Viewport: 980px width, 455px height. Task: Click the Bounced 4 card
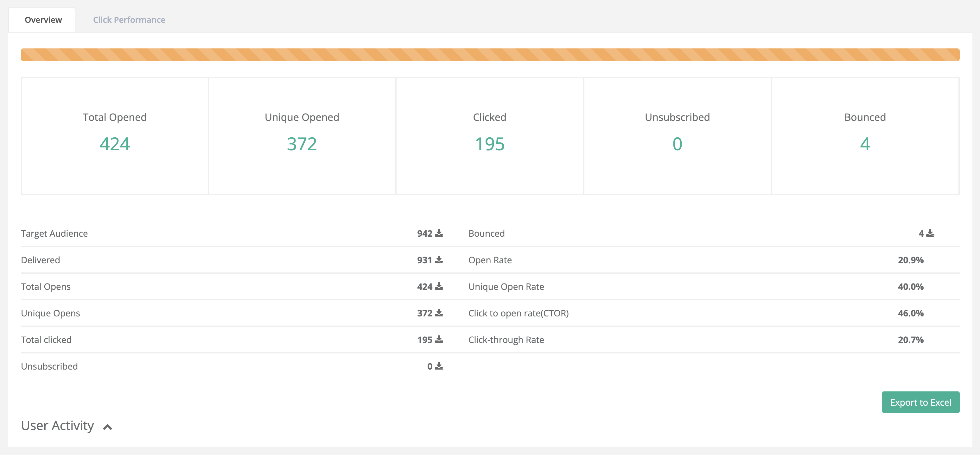click(x=865, y=136)
